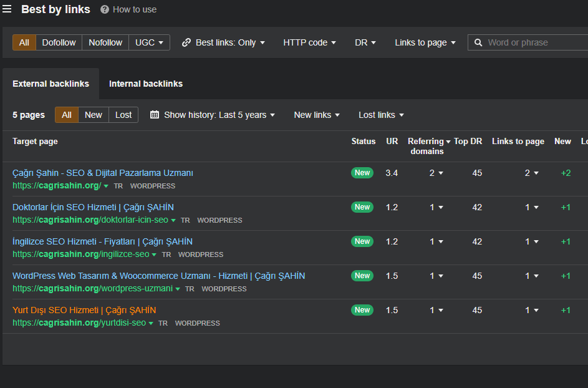Screen dimensions: 588x388
Task: Expand URL menu arrow for yurtdisi-seo
Action: (x=151, y=324)
